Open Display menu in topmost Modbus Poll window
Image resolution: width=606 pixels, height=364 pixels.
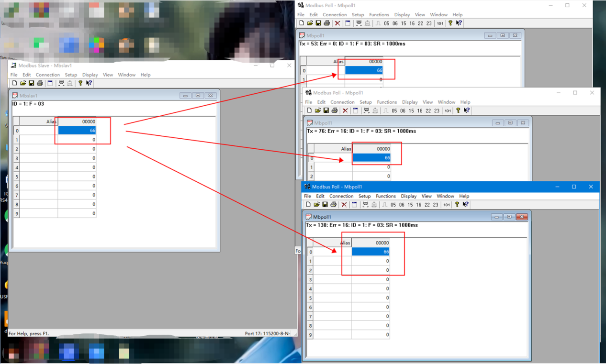(402, 15)
